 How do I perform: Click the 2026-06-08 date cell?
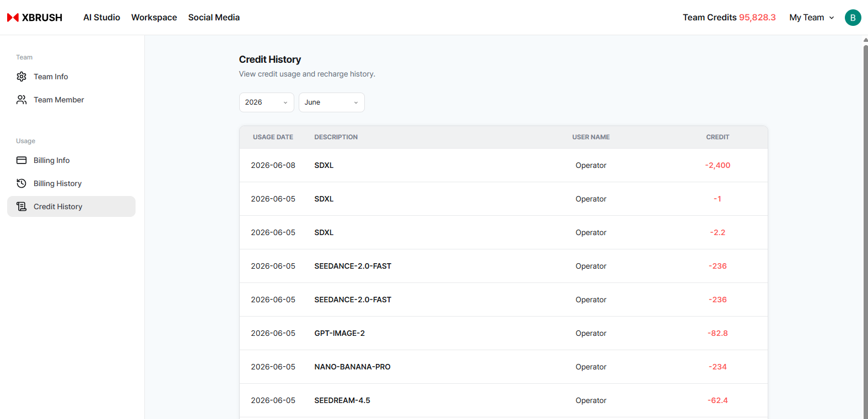pyautogui.click(x=273, y=165)
